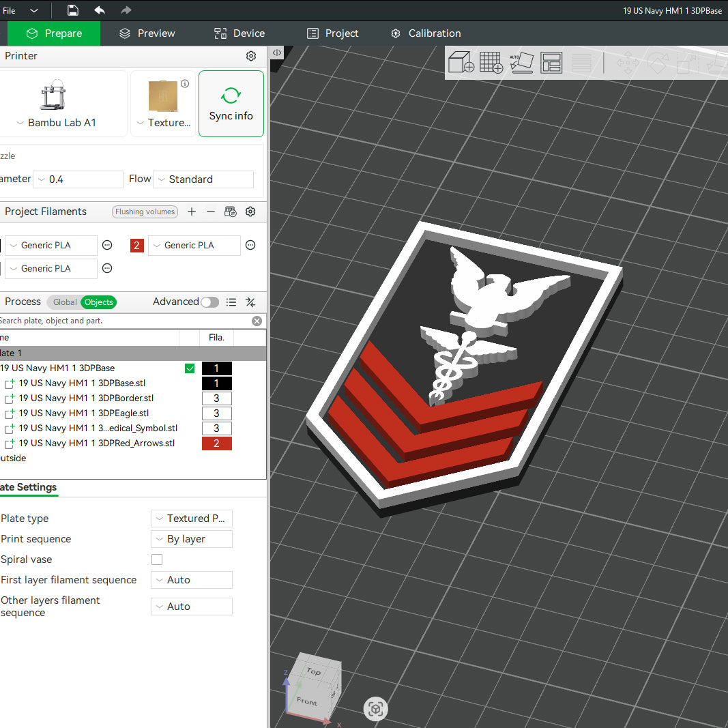Select 3DPRed_Arrows.stl part in list
The image size is (728, 728).
click(x=97, y=443)
